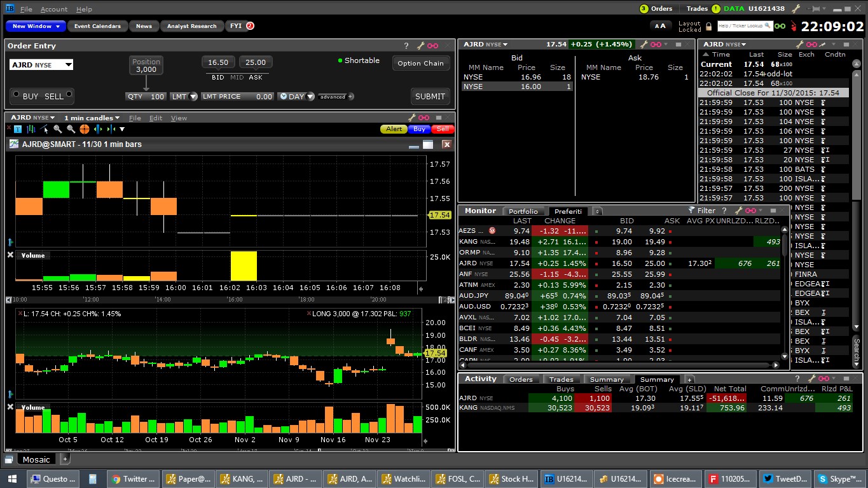Image resolution: width=868 pixels, height=488 pixels.
Task: Click the ticker lookup magnifier icon
Action: 766,26
